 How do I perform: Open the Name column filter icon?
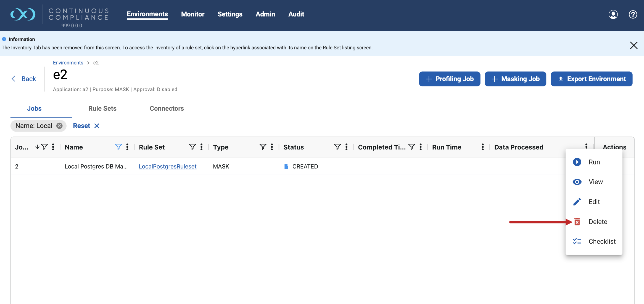118,147
